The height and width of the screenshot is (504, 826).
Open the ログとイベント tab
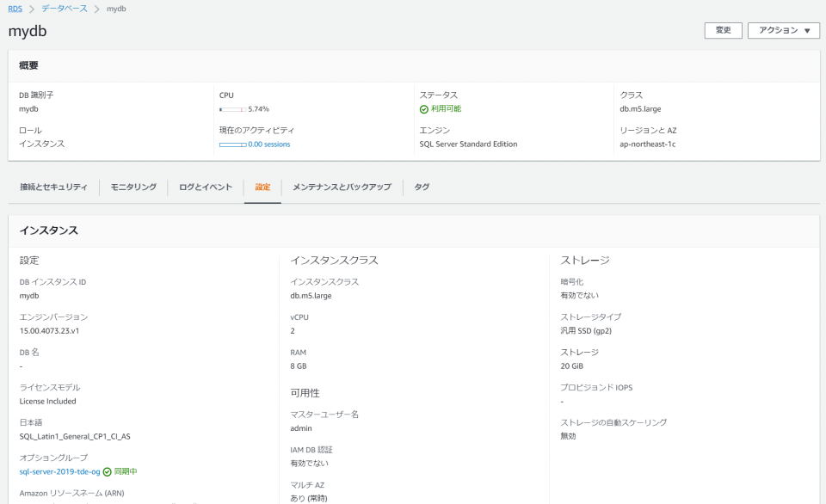(205, 187)
